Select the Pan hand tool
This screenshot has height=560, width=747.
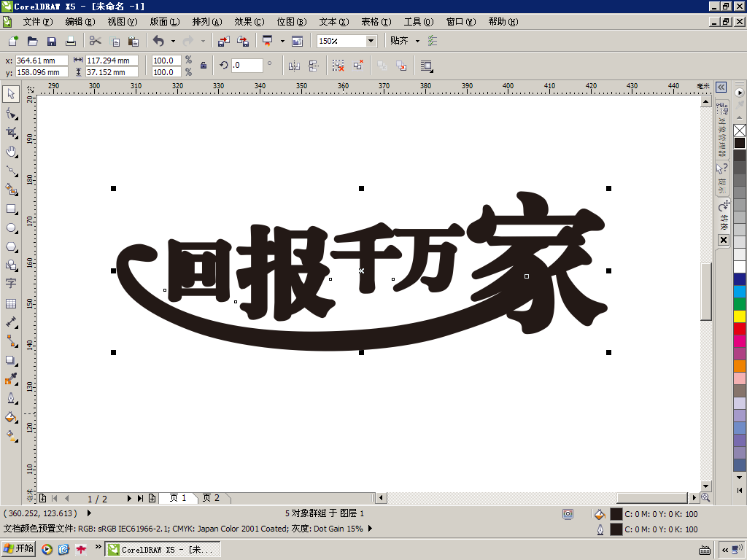coord(11,152)
